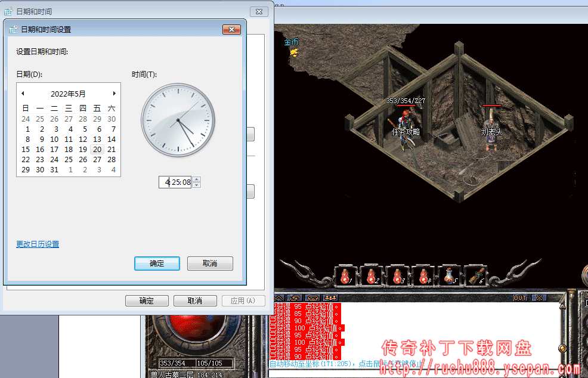
Task: Click the red potion in quick slot 3
Action: (397, 277)
